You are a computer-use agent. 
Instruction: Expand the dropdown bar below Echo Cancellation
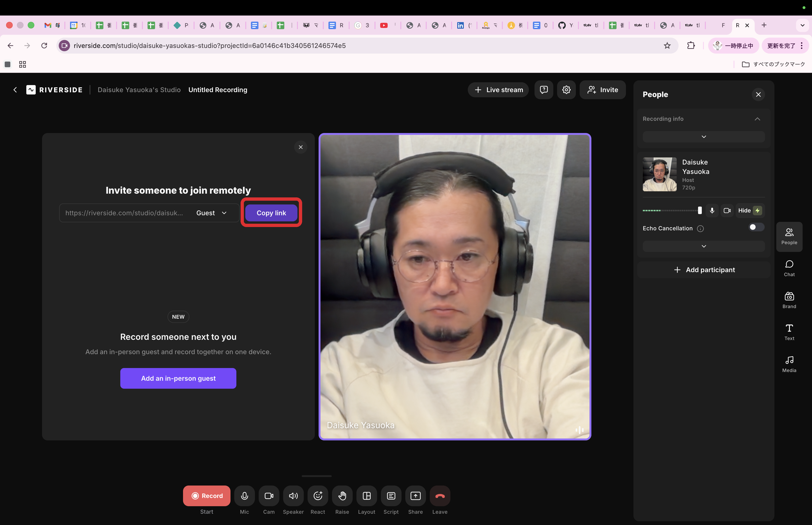(x=704, y=246)
